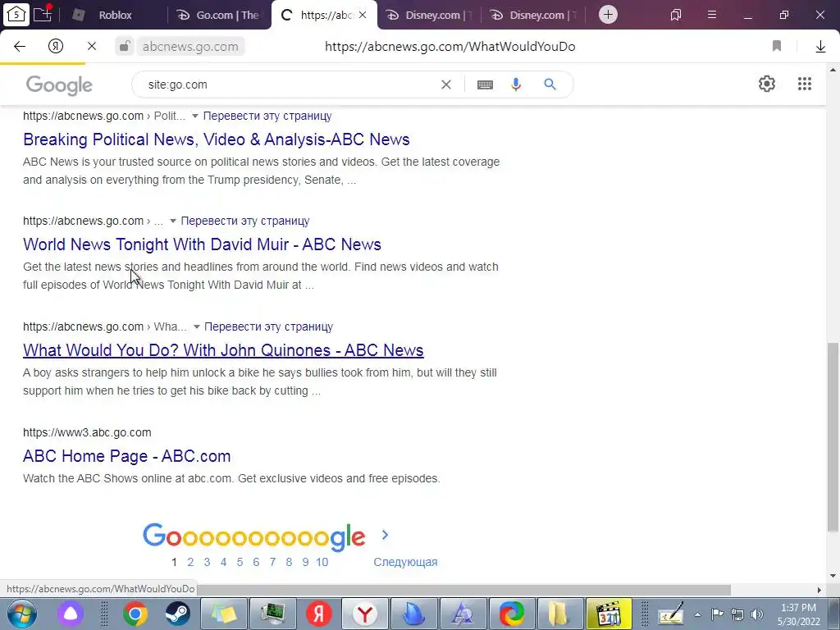Viewport: 840px width, 630px height.
Task: Open Google Chrome from the taskbar
Action: (135, 614)
